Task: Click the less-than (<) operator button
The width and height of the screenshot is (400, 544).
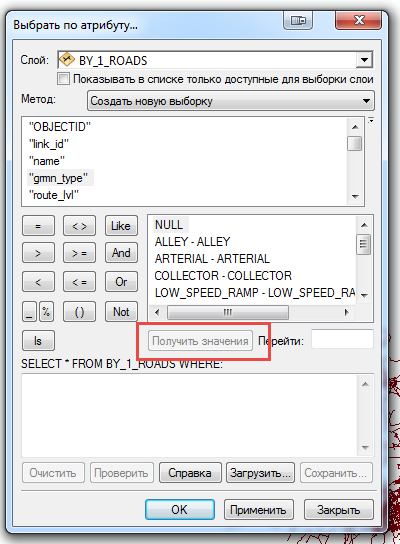Action: pos(38,282)
